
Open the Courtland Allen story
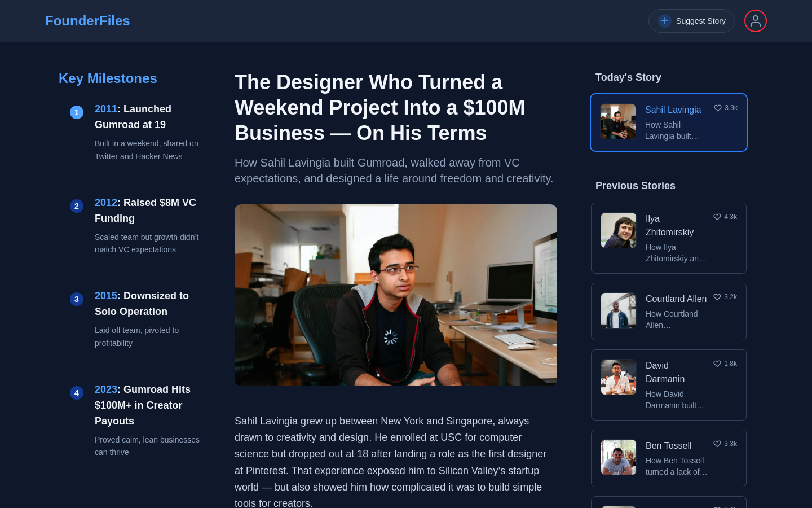pyautogui.click(x=669, y=312)
